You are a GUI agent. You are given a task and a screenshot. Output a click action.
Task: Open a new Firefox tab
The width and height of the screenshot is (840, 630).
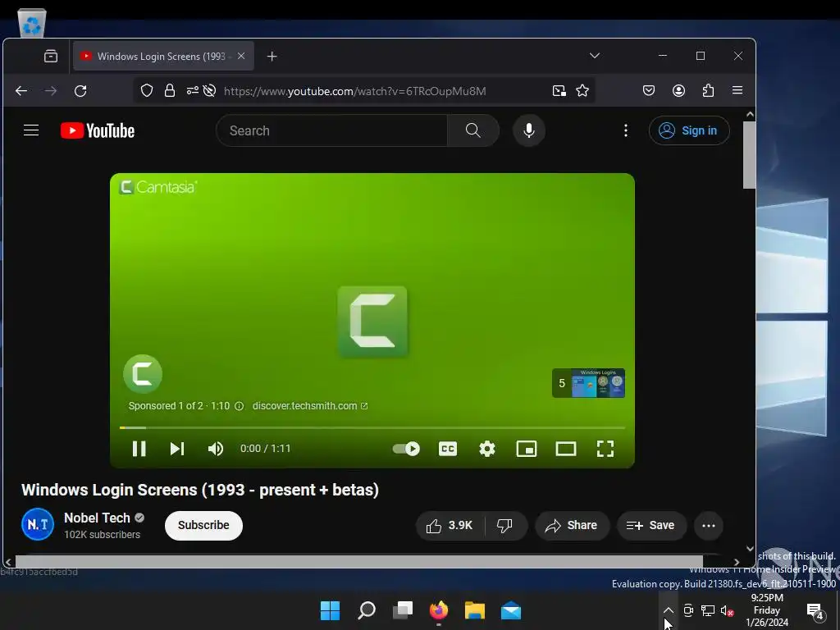(x=272, y=57)
